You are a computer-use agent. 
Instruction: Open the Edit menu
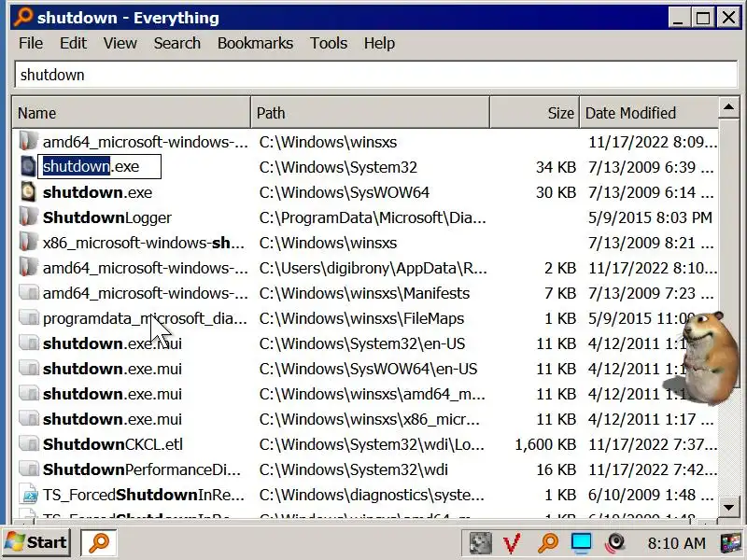(73, 43)
